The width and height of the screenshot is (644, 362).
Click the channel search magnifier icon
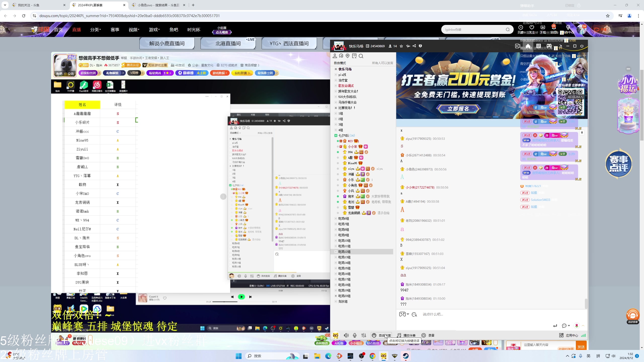361,56
